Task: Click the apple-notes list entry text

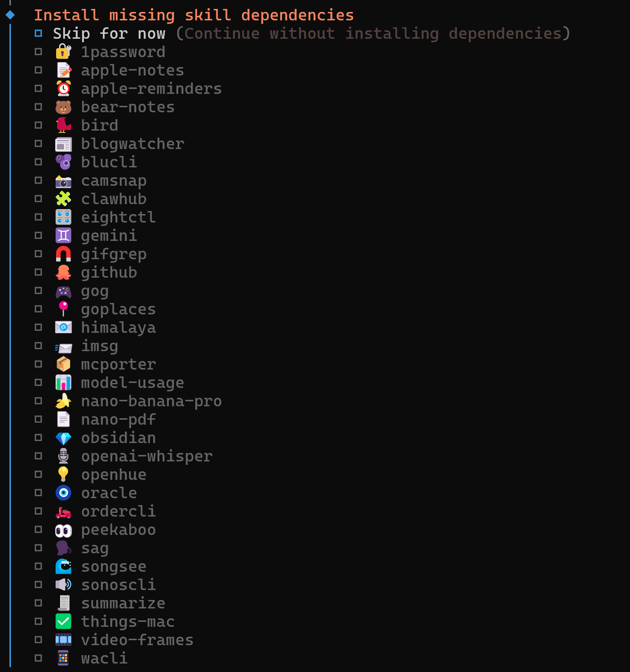Action: click(132, 70)
